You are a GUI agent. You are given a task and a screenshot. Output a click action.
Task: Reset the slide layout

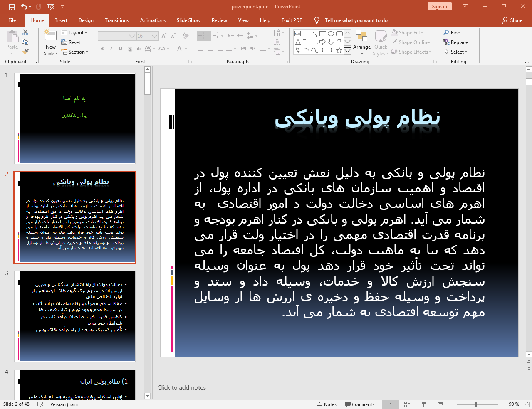[71, 42]
